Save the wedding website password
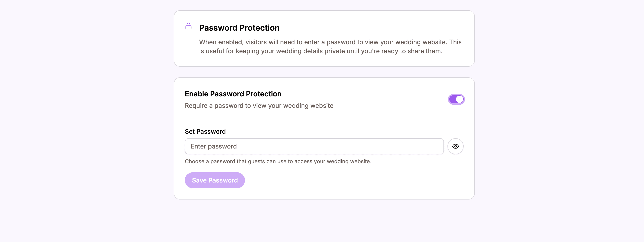Image resolution: width=644 pixels, height=242 pixels. point(215,180)
